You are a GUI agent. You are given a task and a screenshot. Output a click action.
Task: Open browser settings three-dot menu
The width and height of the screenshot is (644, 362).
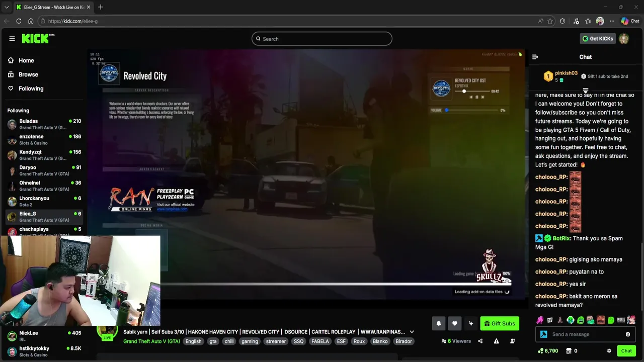pos(612,21)
